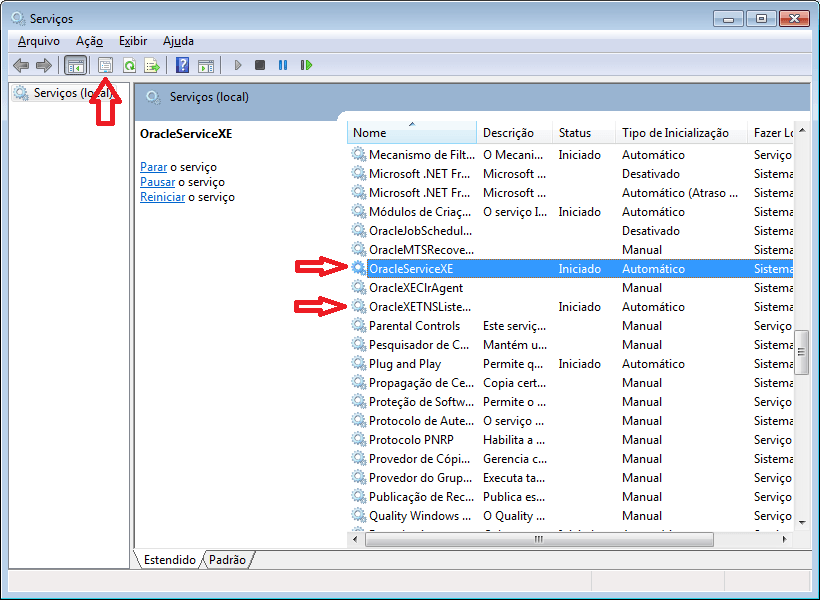Open Help via the question mark icon

point(183,64)
